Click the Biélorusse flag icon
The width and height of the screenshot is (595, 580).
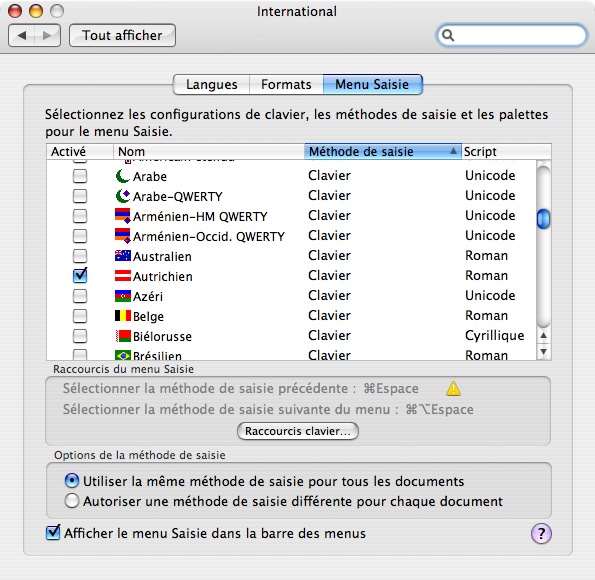tap(123, 336)
